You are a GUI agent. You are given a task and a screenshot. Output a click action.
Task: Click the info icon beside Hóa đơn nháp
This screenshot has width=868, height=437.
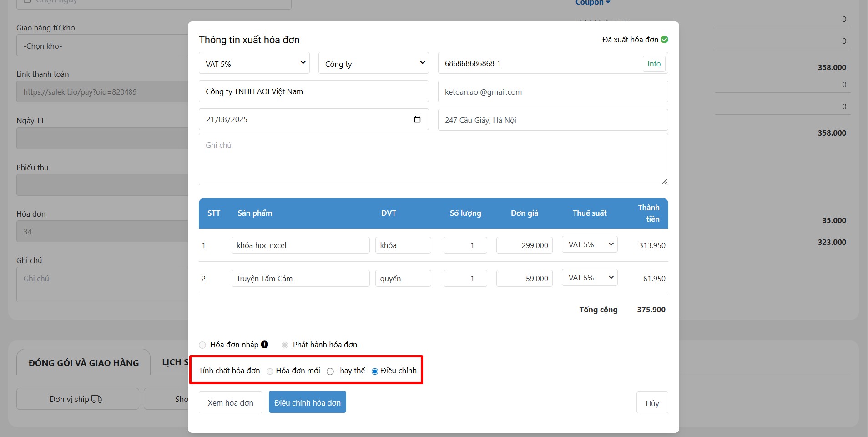[265, 345]
